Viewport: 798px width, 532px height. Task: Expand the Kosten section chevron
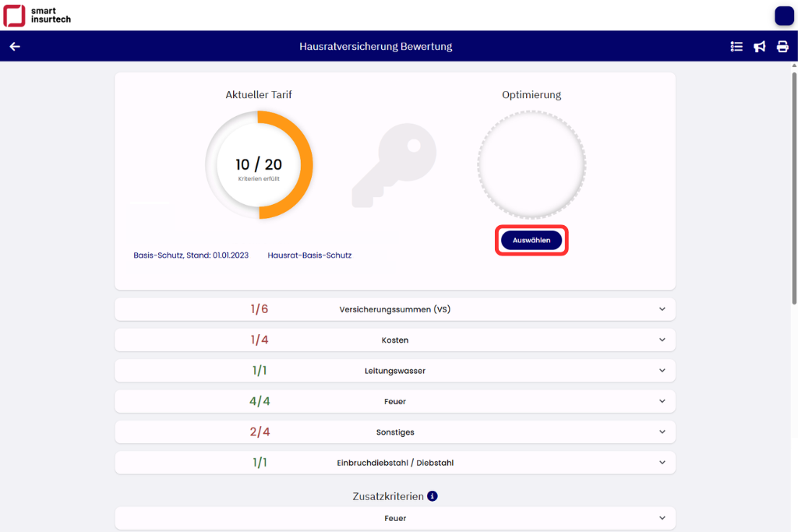(x=662, y=340)
